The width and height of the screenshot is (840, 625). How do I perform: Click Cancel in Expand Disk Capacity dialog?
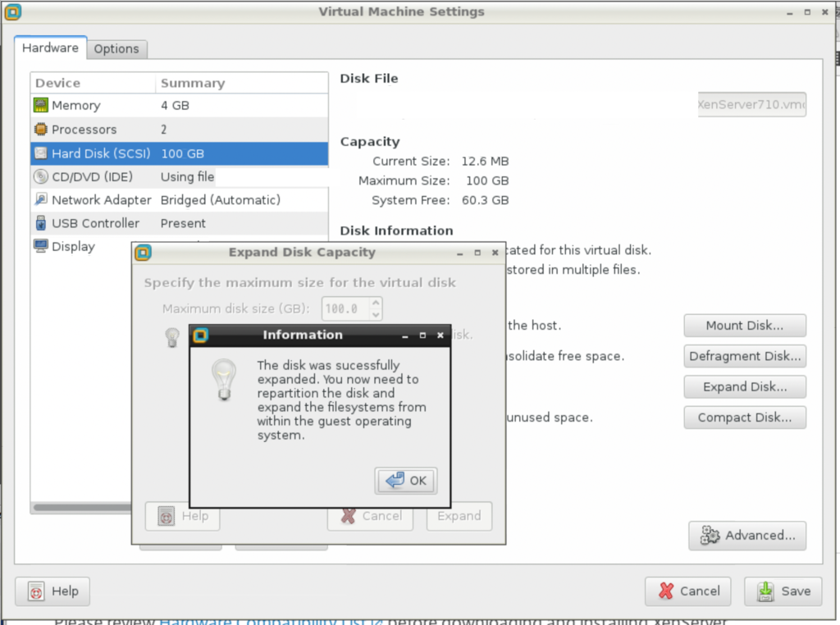[371, 516]
